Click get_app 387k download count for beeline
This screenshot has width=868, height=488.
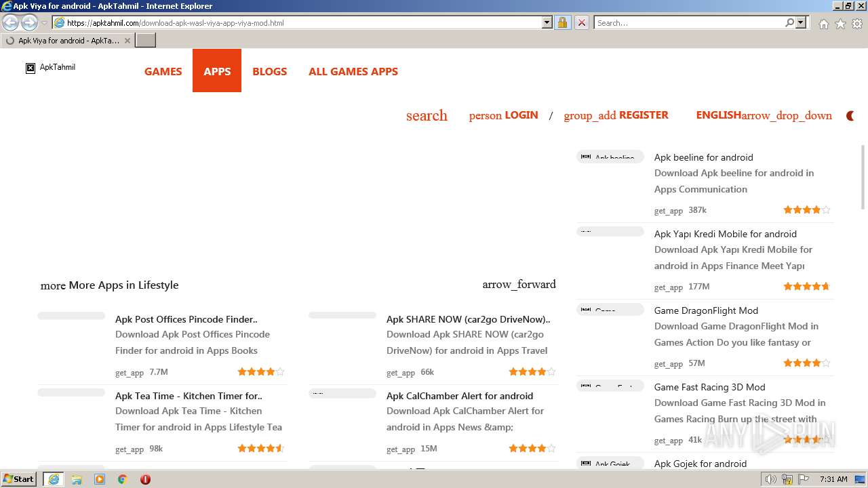click(680, 210)
